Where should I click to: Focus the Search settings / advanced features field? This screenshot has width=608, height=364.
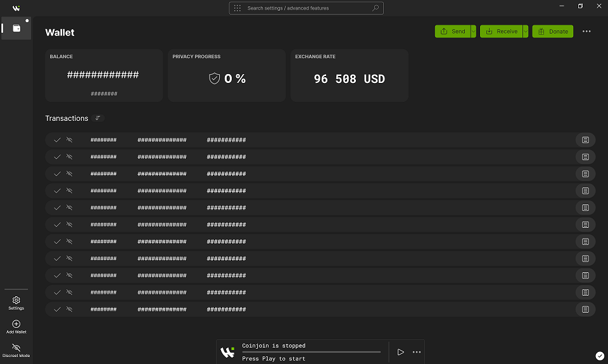(x=307, y=8)
